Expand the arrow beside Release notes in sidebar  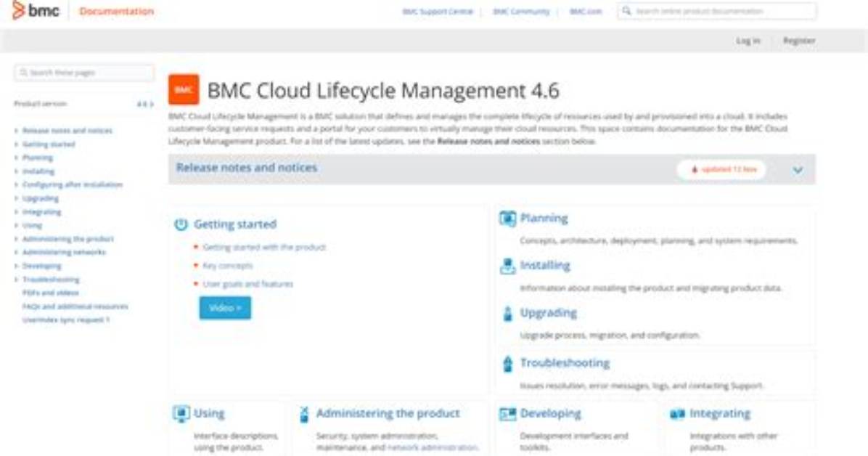coord(16,131)
